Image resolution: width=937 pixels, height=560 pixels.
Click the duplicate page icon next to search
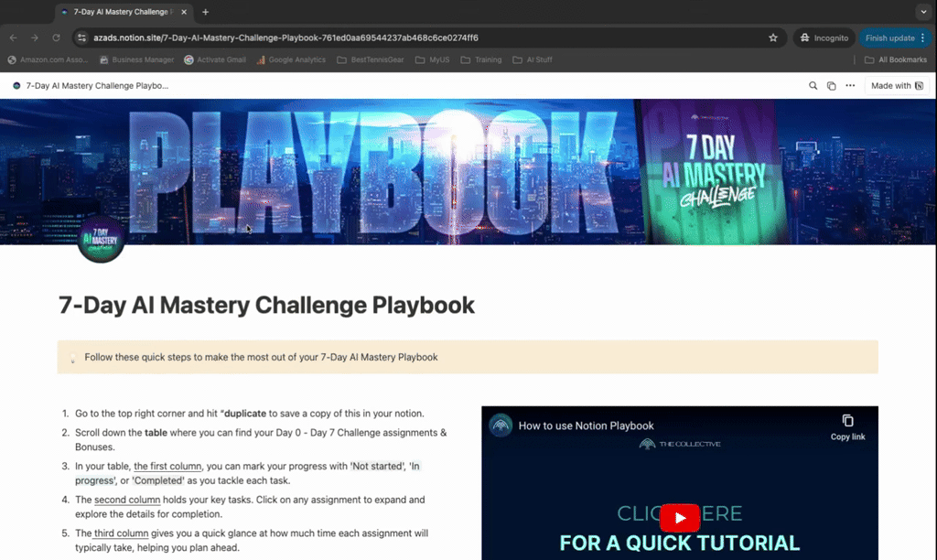pos(830,85)
